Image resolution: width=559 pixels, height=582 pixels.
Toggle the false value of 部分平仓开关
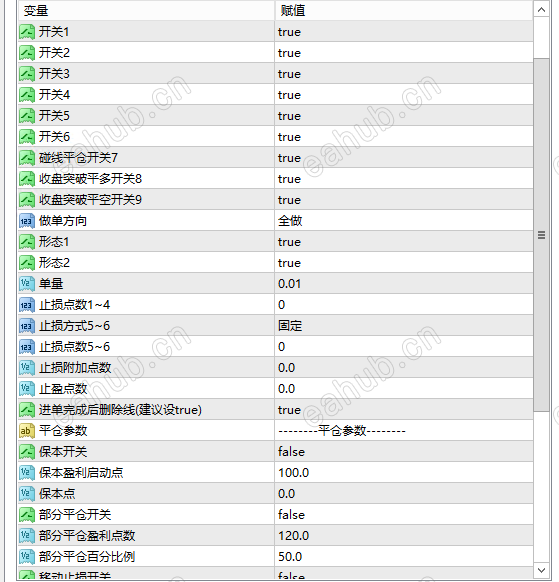coord(404,514)
